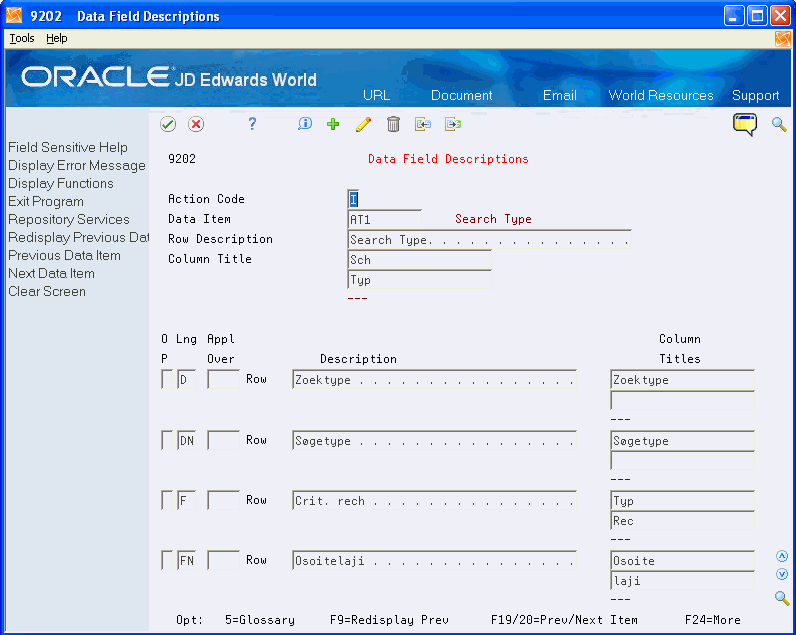Click Display Functions link

click(x=61, y=183)
